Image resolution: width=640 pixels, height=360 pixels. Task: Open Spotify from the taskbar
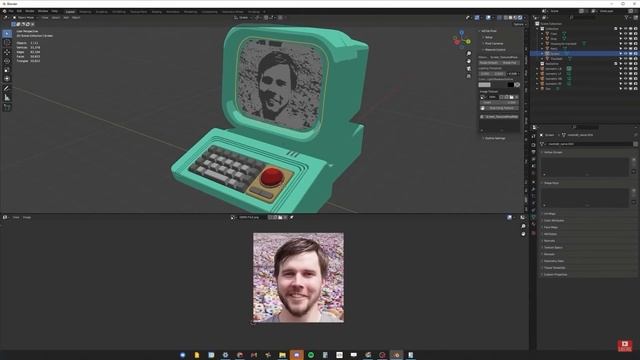pos(311,355)
